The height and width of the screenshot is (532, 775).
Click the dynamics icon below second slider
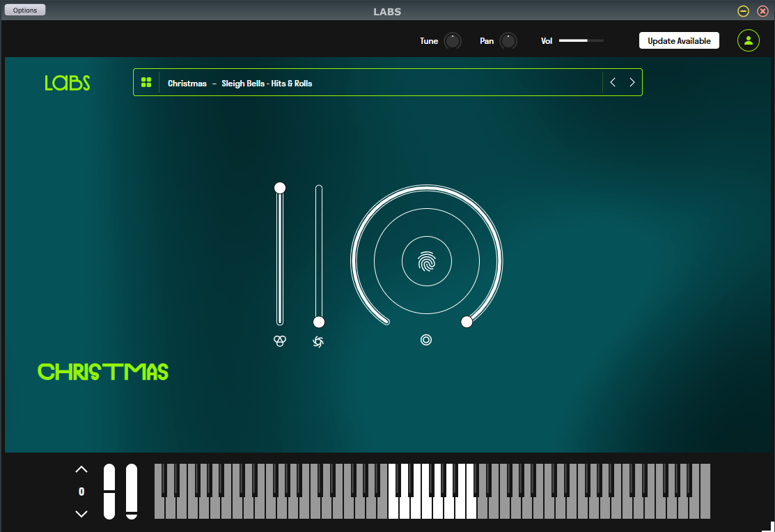(318, 342)
